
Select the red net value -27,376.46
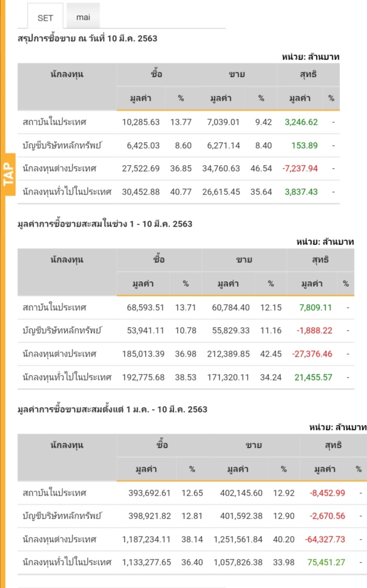pos(312,354)
